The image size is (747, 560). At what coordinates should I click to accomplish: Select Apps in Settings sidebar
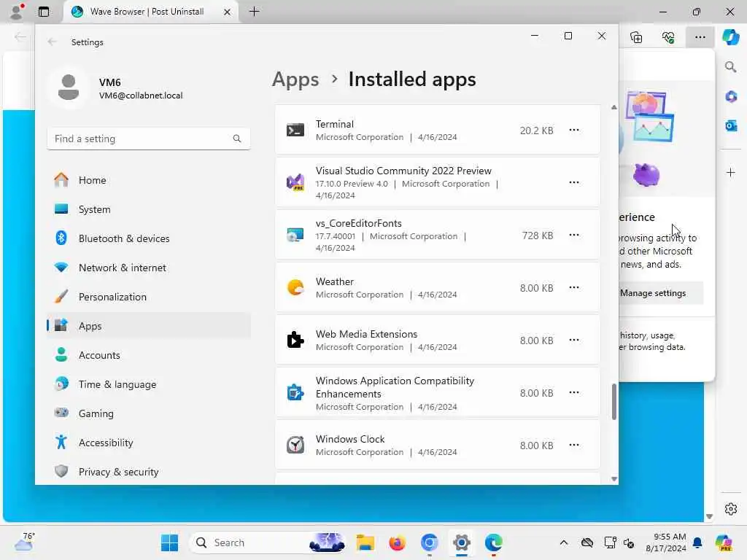tap(149, 326)
